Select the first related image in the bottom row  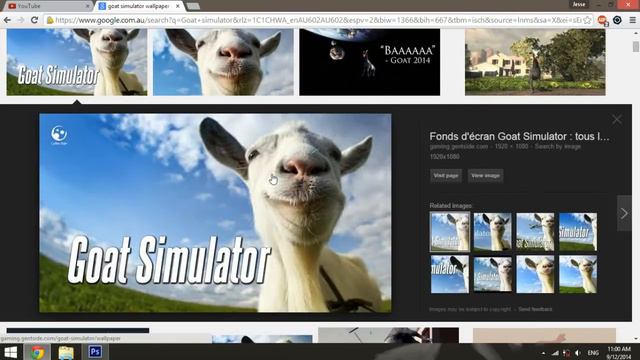click(x=450, y=274)
